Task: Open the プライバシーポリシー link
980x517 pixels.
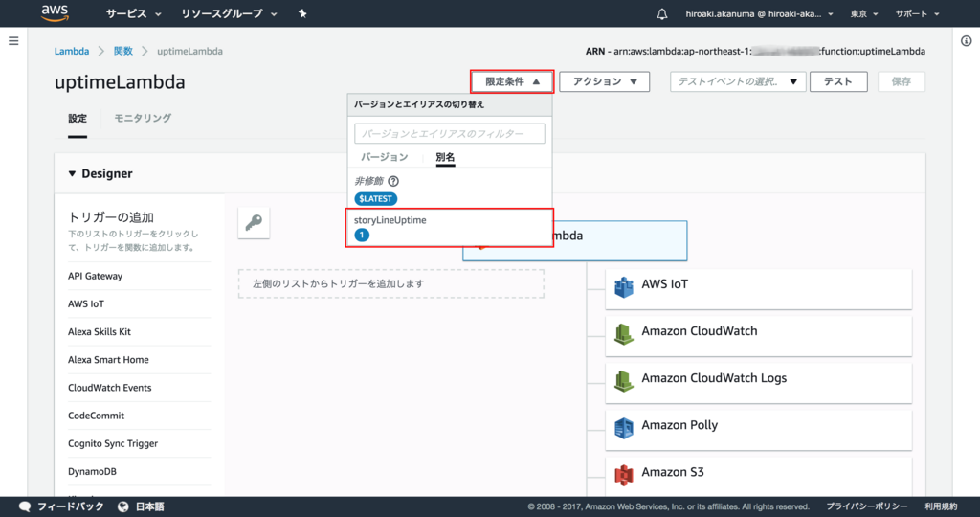Action: (867, 506)
